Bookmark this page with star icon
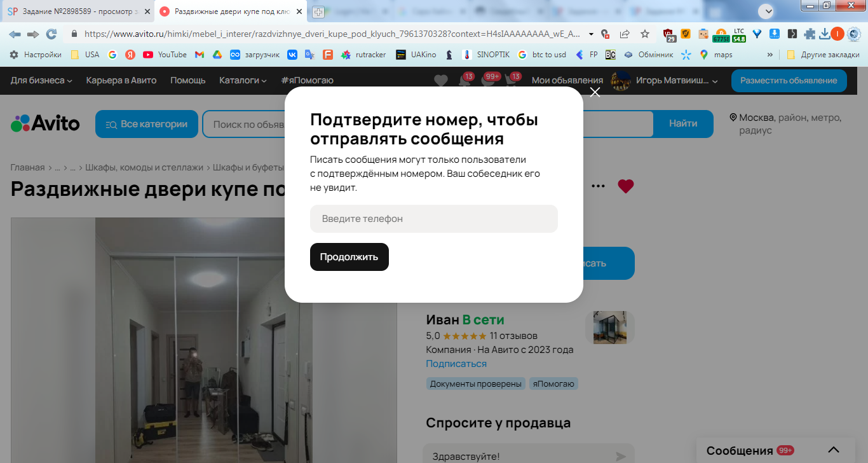This screenshot has width=868, height=463. [x=645, y=34]
